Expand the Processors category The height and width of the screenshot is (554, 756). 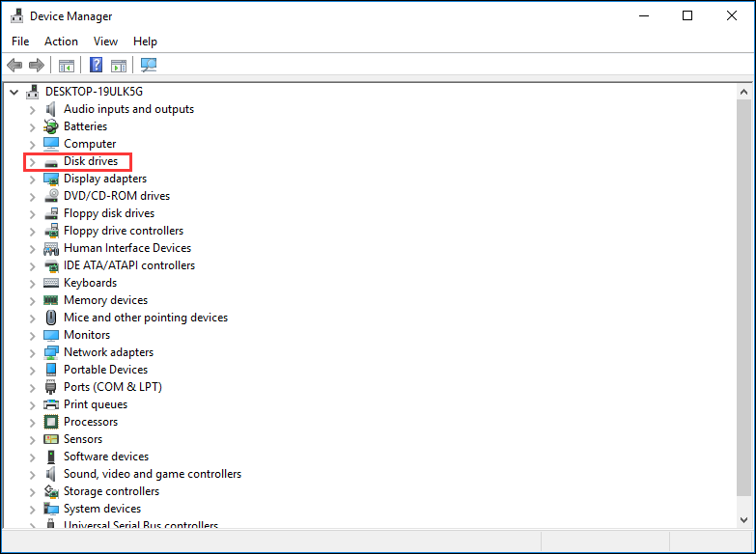tap(32, 423)
